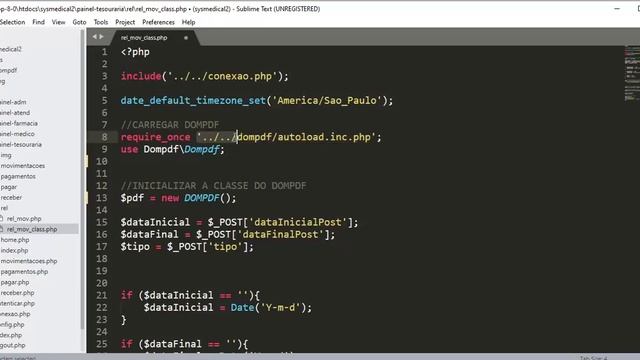Click //INICIALIZAR A CLASSE DO DOMPDF comment
This screenshot has width=640, height=360.
tap(213, 186)
